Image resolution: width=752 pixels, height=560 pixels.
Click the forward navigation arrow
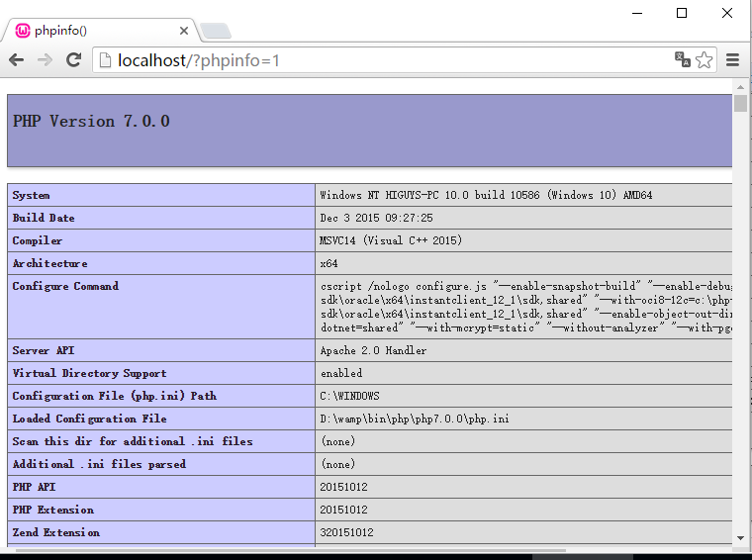coord(46,60)
